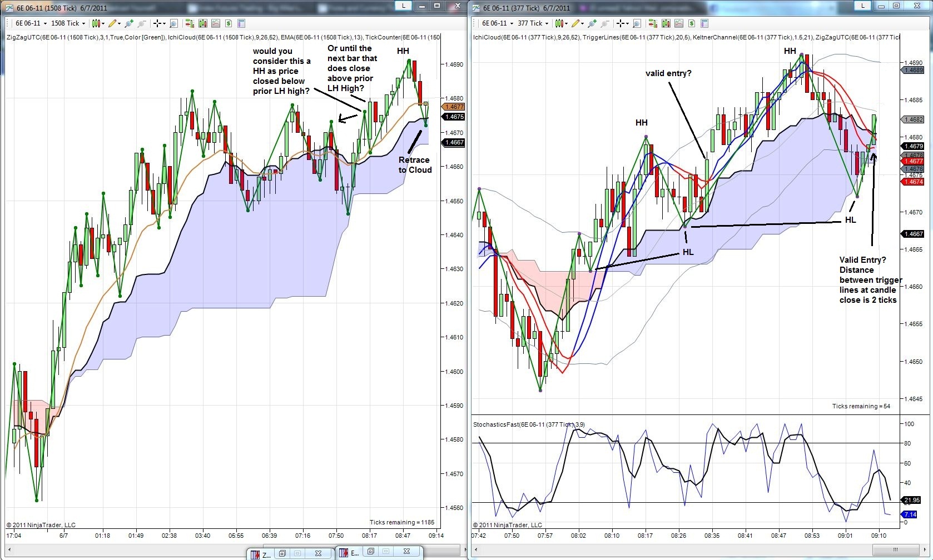Image resolution: width=933 pixels, height=560 pixels.
Task: Zoom out on the 377 Tick chart
Action: (605, 23)
